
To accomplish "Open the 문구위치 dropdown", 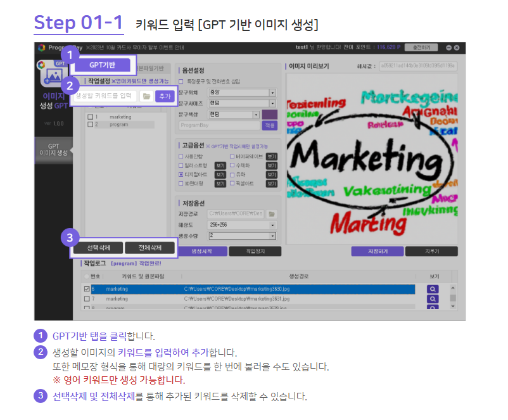I will tap(272, 92).
